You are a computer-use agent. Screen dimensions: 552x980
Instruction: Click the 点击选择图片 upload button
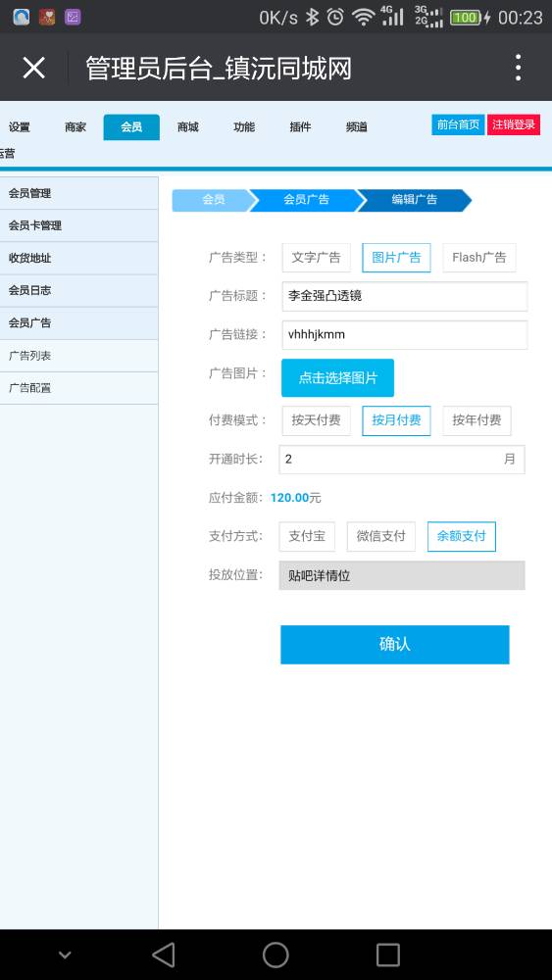coord(337,377)
